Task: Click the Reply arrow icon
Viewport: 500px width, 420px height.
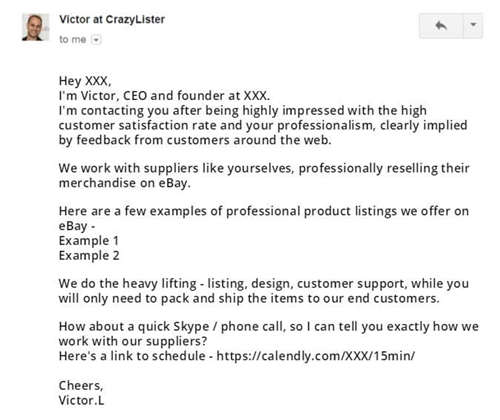Action: click(x=441, y=26)
